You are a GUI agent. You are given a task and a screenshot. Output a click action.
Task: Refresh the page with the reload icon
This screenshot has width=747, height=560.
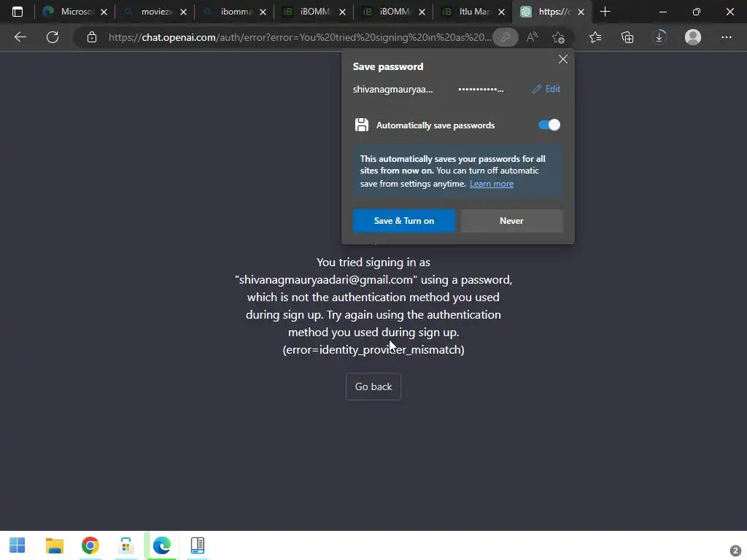[x=53, y=37]
